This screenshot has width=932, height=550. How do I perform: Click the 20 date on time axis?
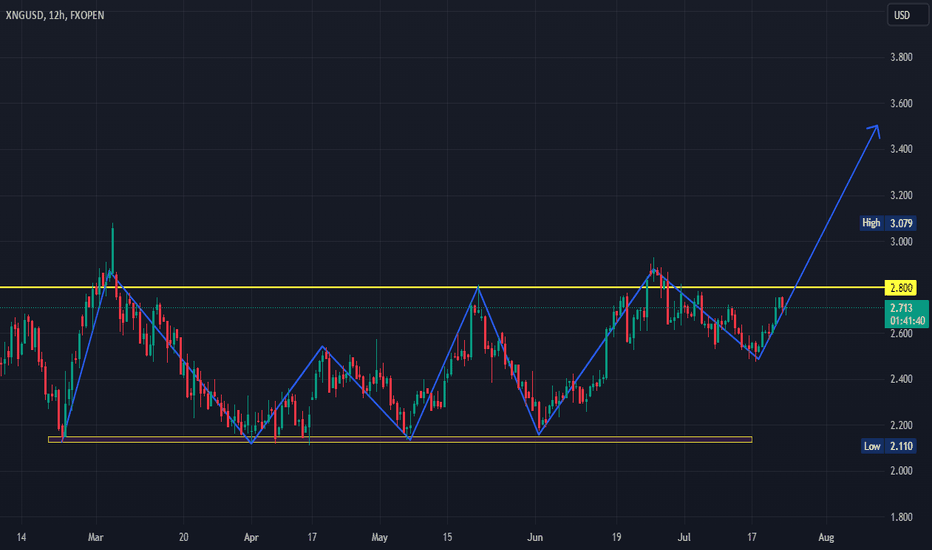184,537
